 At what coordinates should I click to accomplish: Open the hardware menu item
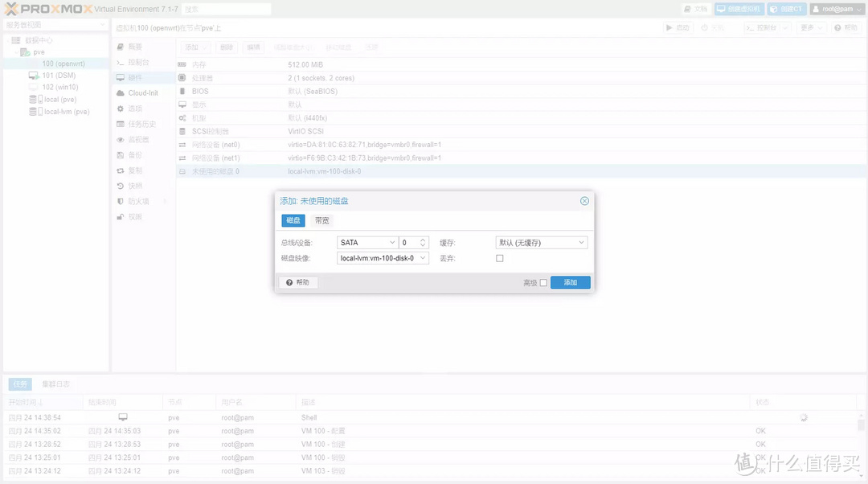[x=143, y=77]
